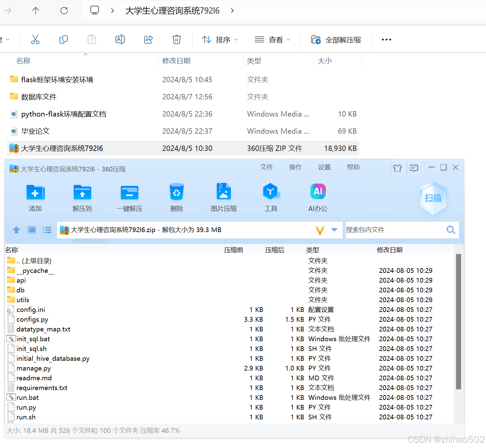Switch archive view to thumbnail mode
The height and width of the screenshot is (448, 486).
click(31, 230)
